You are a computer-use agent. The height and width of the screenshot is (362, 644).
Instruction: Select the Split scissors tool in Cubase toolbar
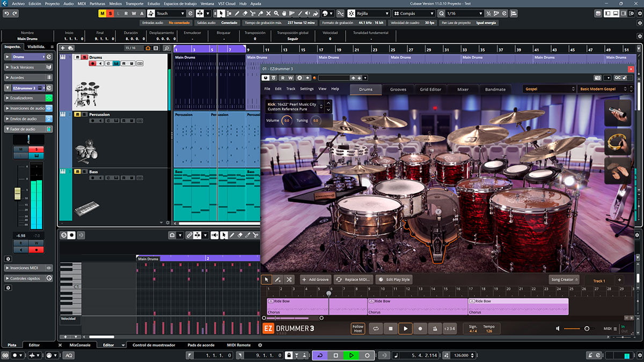[253, 13]
